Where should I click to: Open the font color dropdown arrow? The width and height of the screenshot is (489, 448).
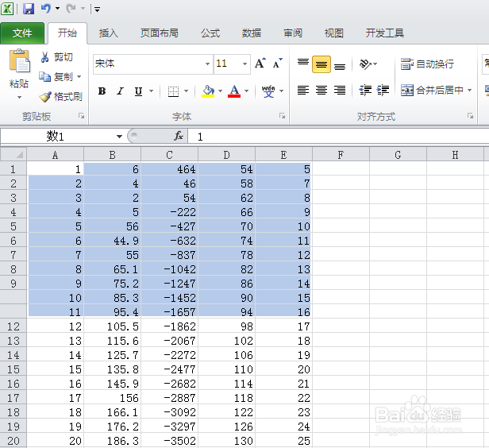point(246,91)
